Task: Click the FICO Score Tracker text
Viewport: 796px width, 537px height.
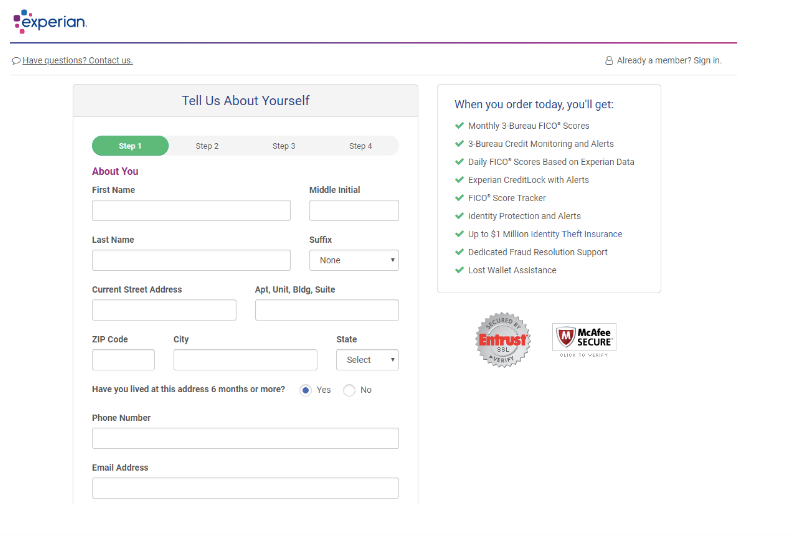Action: pyautogui.click(x=507, y=198)
